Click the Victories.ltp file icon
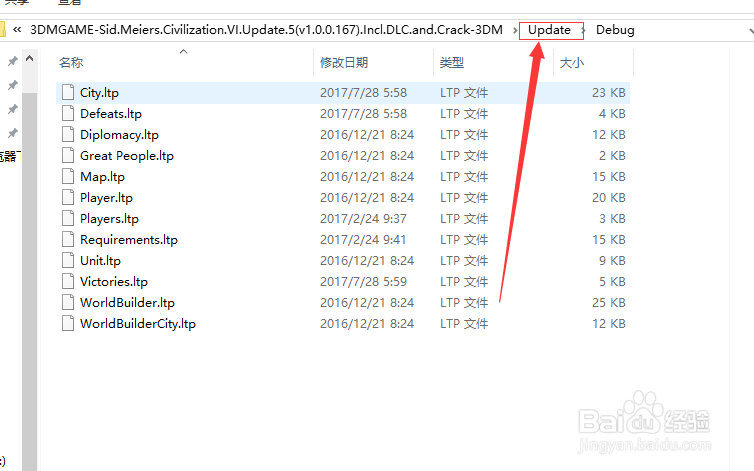The width and height of the screenshot is (754, 471). click(x=68, y=281)
